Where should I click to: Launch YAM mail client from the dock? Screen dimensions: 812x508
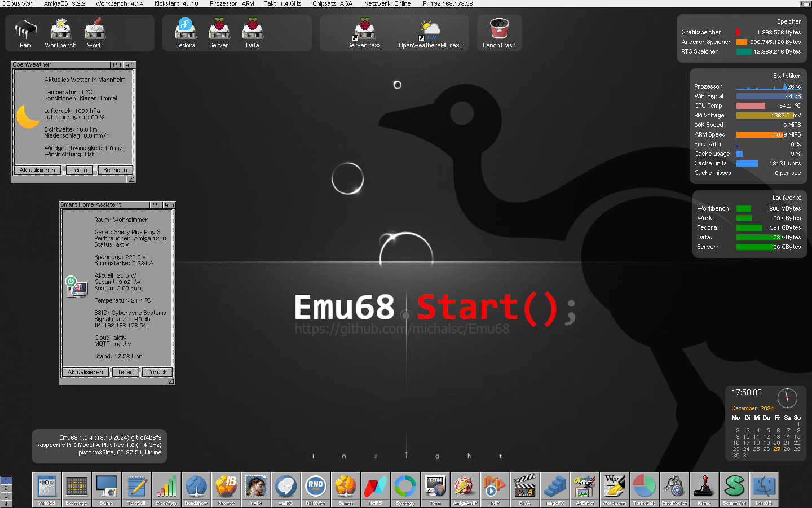click(256, 489)
